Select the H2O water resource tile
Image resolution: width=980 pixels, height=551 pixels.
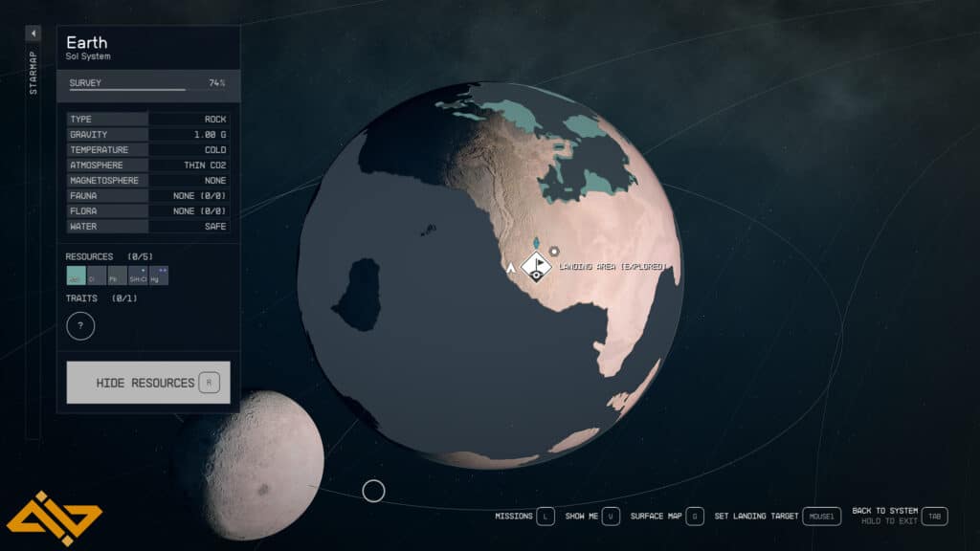point(76,275)
